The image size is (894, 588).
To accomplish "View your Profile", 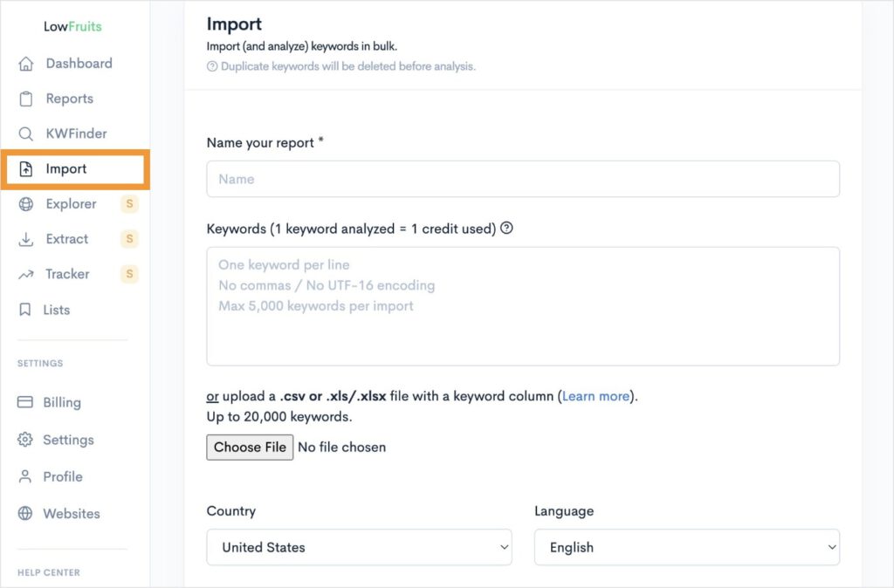I will (x=62, y=476).
